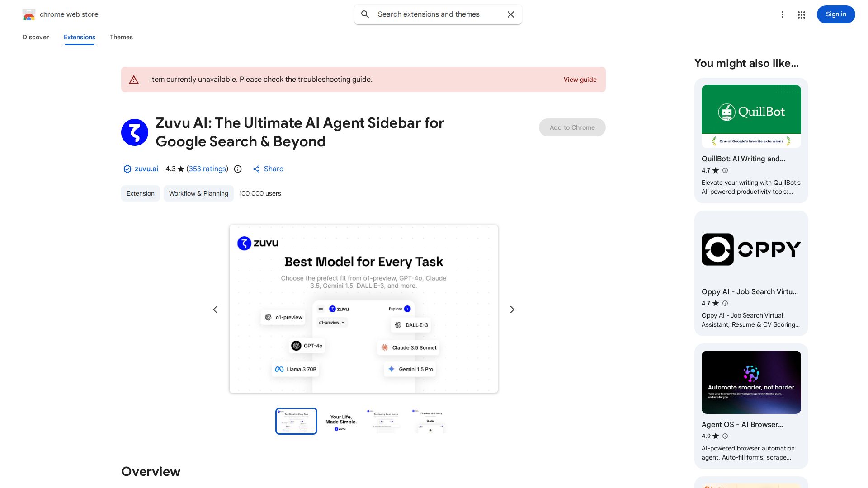Click the warning icon in the unavailable banner
868x488 pixels.
pos(134,79)
